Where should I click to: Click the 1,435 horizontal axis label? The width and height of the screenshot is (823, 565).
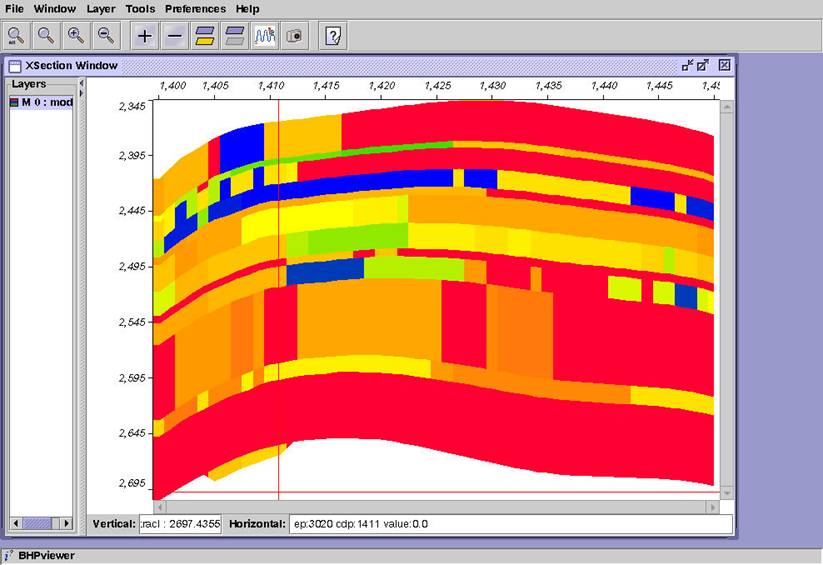548,86
